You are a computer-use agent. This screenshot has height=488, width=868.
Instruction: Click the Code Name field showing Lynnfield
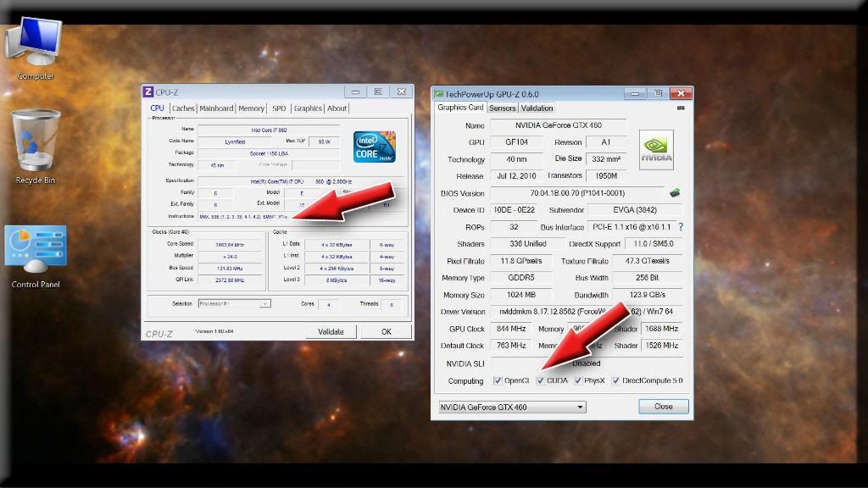pos(235,141)
